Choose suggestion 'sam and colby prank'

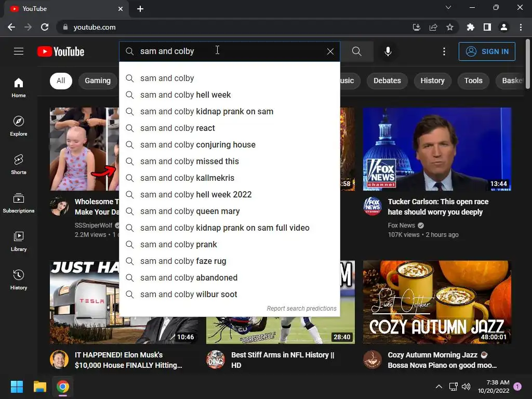click(x=230, y=245)
